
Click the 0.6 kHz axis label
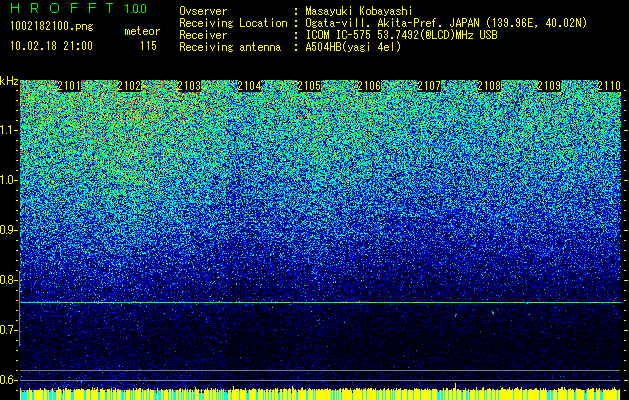(8, 380)
